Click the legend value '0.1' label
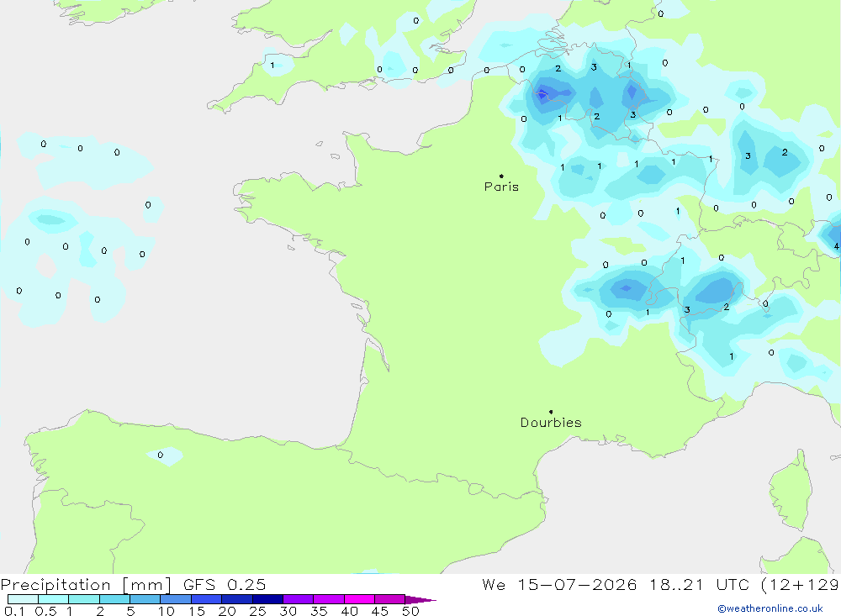 14,611
